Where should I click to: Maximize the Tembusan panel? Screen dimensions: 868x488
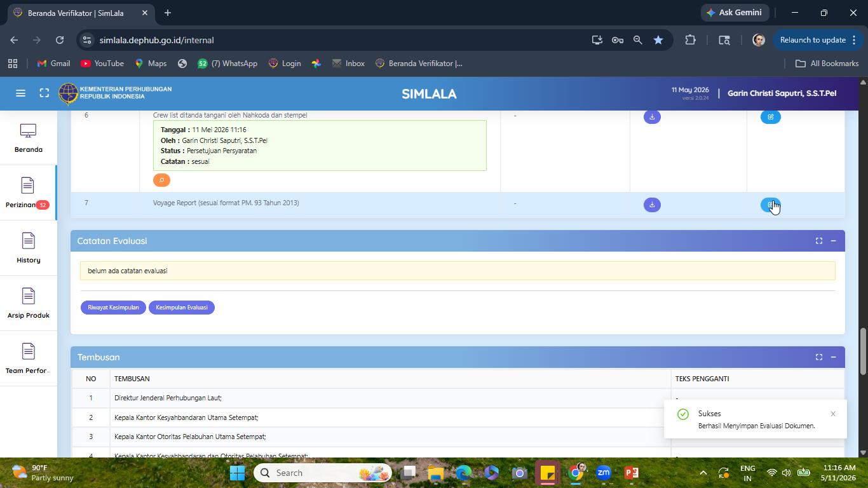click(819, 357)
